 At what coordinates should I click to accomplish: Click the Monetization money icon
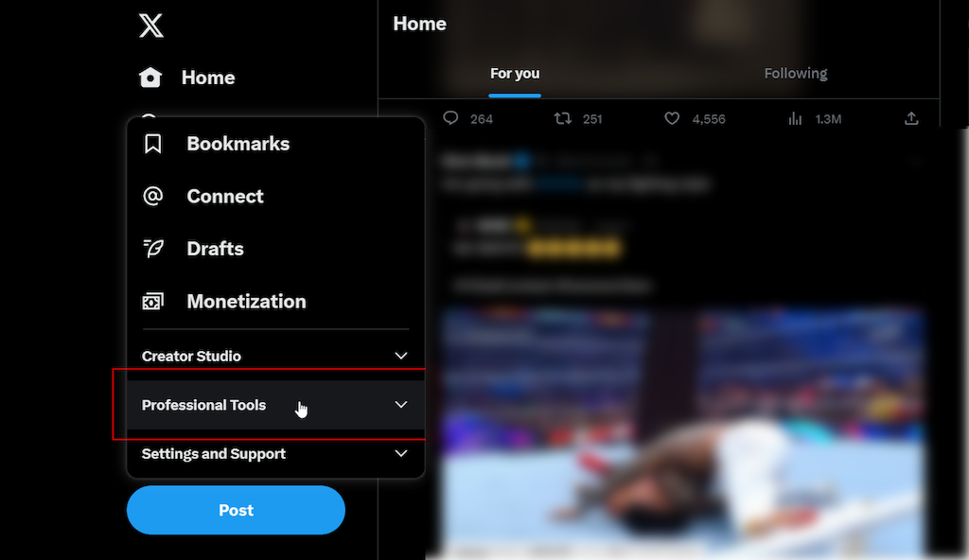click(x=153, y=302)
